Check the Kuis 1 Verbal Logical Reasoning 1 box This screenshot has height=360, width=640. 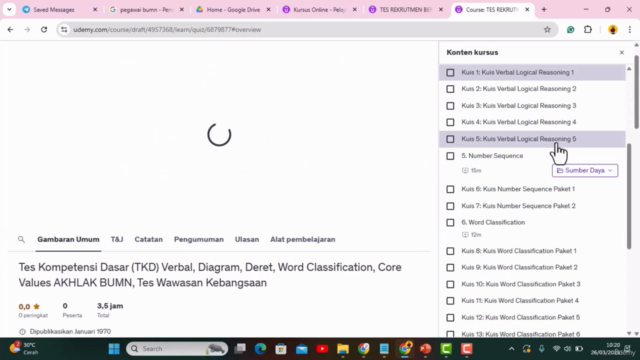pyautogui.click(x=450, y=73)
